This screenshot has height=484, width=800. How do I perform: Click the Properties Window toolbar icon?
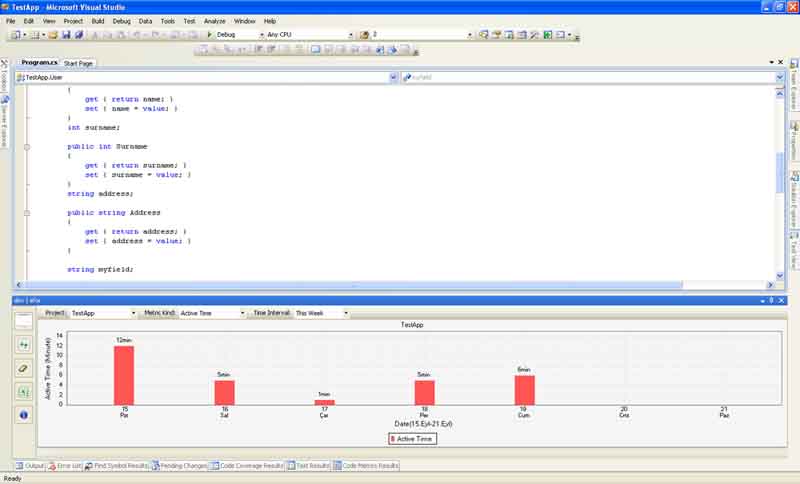[x=496, y=35]
